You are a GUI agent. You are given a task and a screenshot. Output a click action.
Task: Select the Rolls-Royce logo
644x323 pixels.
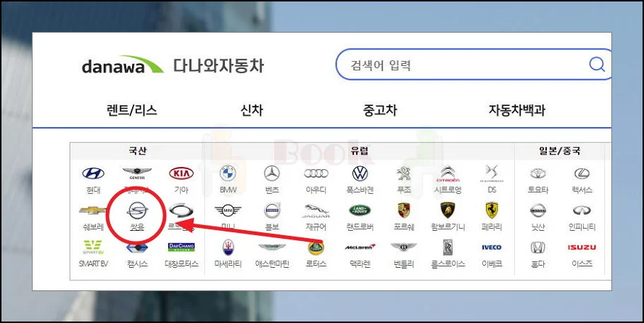pyautogui.click(x=448, y=248)
